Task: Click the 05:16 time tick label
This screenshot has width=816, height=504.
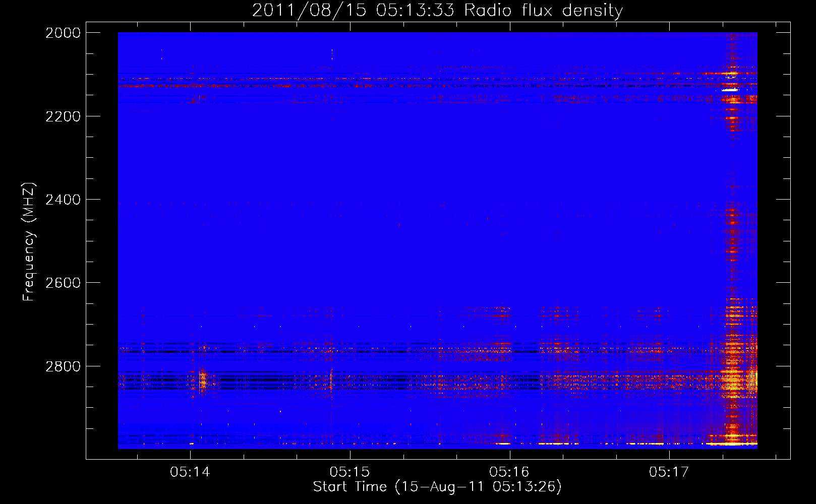Action: [x=509, y=472]
